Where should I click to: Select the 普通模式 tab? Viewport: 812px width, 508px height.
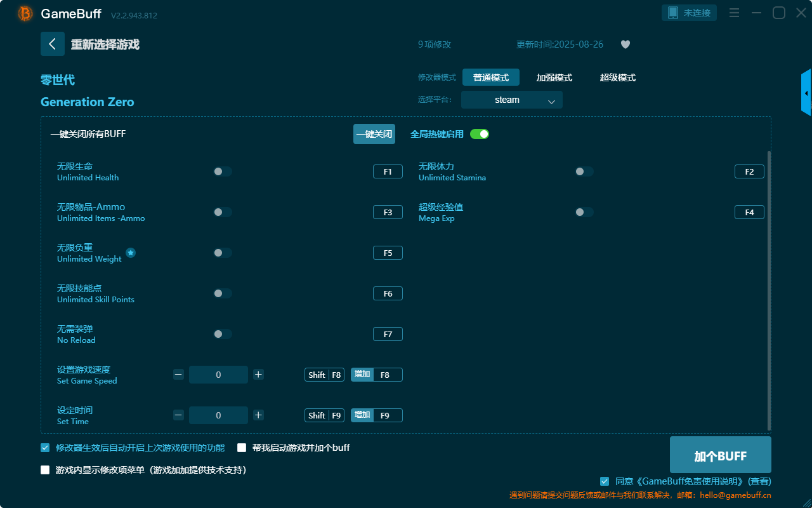pos(491,77)
